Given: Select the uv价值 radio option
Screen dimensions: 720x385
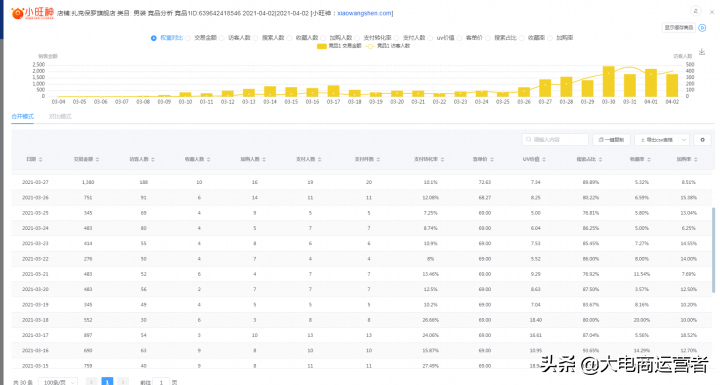Looking at the screenshot, I should 430,38.
